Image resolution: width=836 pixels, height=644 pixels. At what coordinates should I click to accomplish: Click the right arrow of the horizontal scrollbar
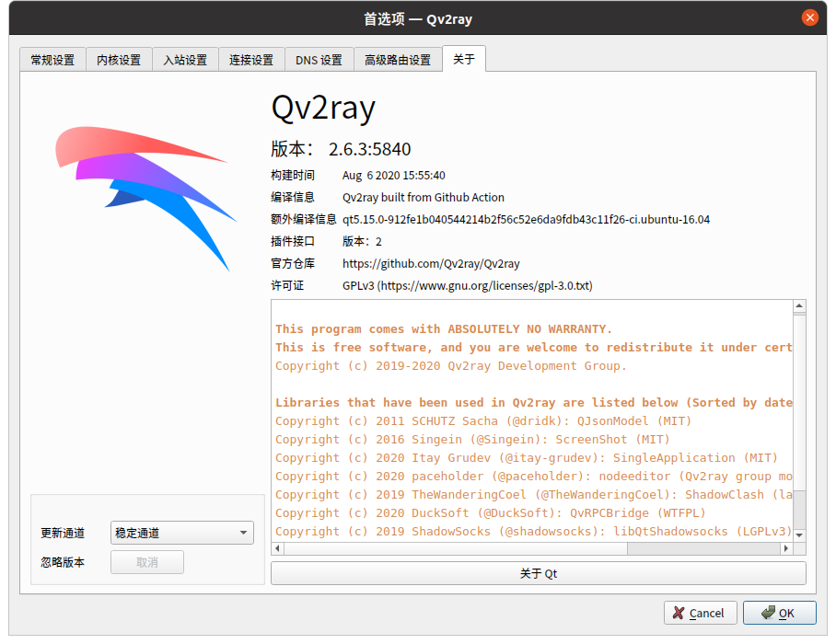click(787, 549)
